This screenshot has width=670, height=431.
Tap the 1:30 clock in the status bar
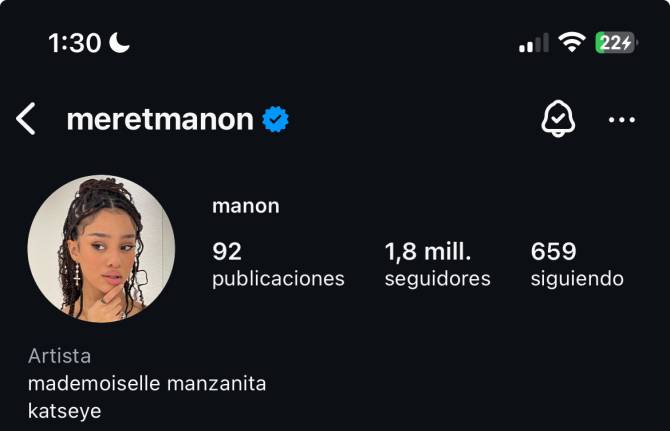(x=75, y=43)
